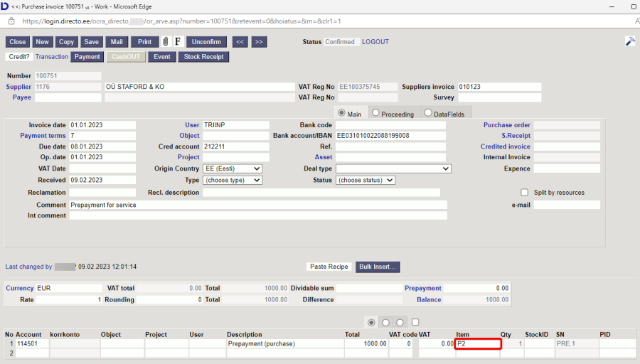Click the Description cell Prepayment (purchase)
The width and height of the screenshot is (640, 364).
(x=285, y=343)
